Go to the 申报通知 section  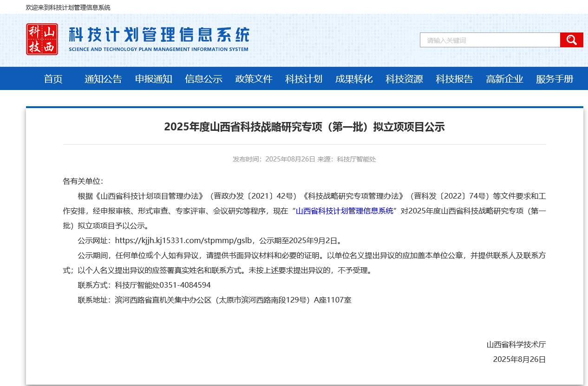click(153, 79)
